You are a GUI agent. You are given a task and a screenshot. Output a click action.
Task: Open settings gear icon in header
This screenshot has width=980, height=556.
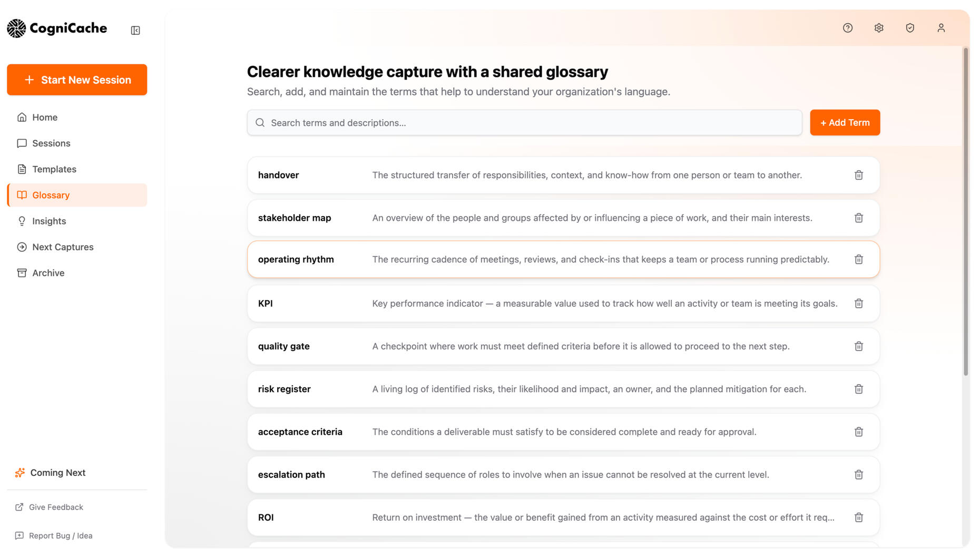(x=879, y=28)
